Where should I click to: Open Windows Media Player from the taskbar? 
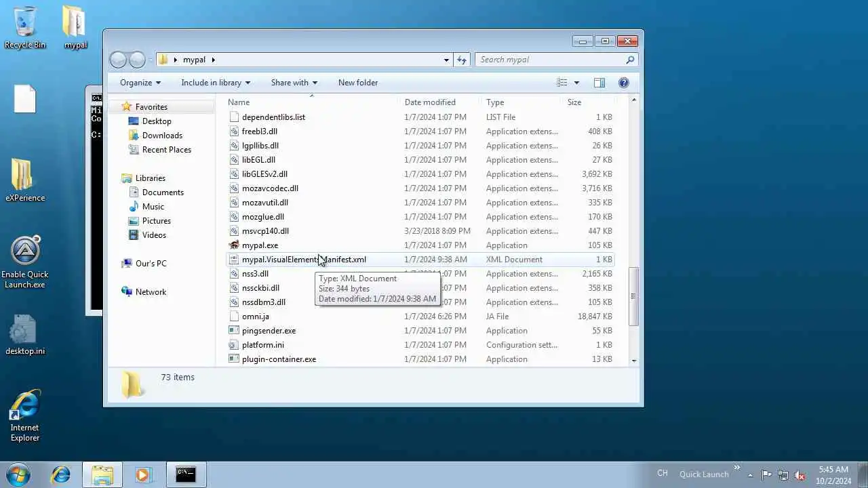(143, 474)
